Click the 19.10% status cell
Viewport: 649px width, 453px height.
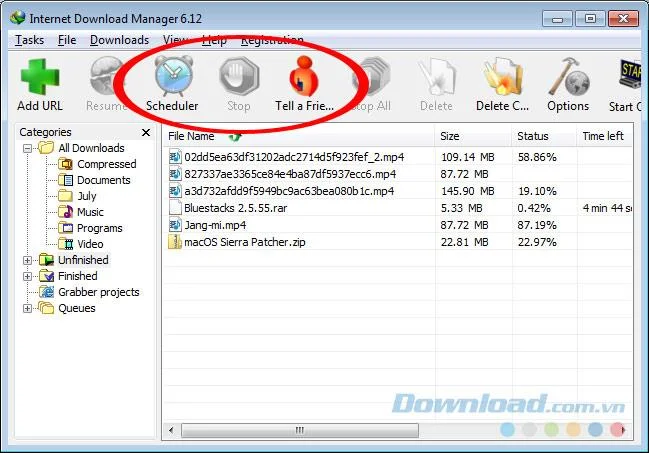pyautogui.click(x=537, y=191)
